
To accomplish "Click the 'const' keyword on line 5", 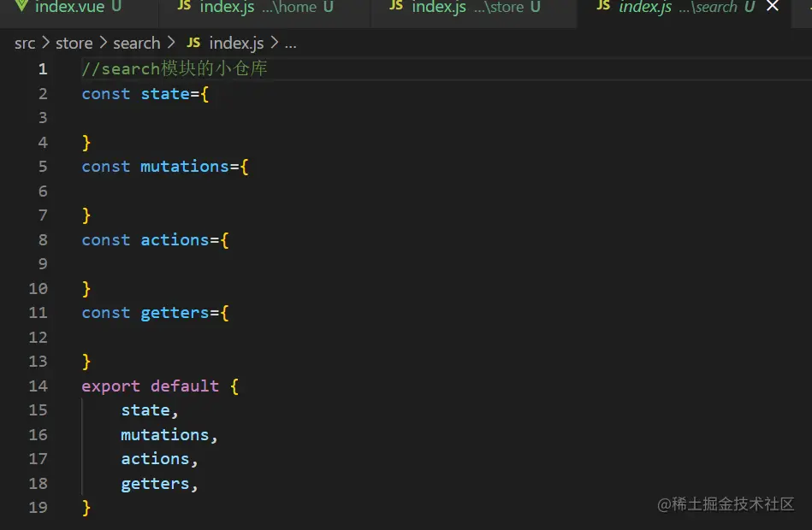I will pyautogui.click(x=106, y=167).
